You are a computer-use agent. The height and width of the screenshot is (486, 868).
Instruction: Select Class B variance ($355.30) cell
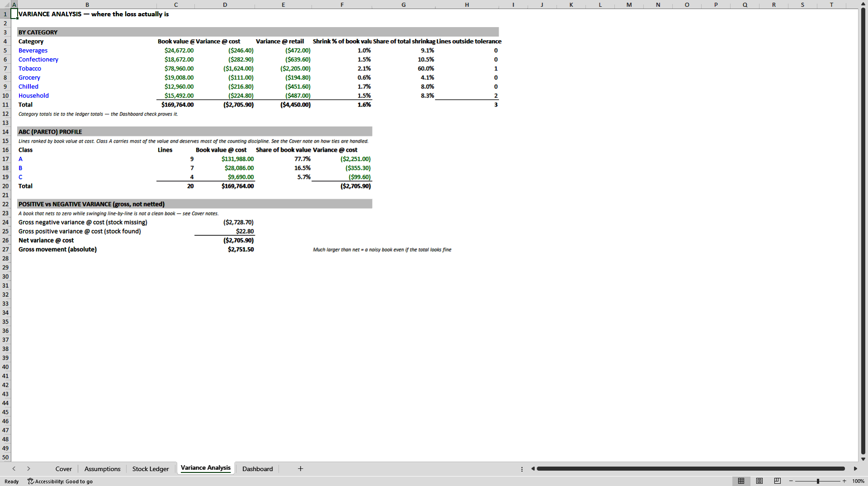(342, 168)
